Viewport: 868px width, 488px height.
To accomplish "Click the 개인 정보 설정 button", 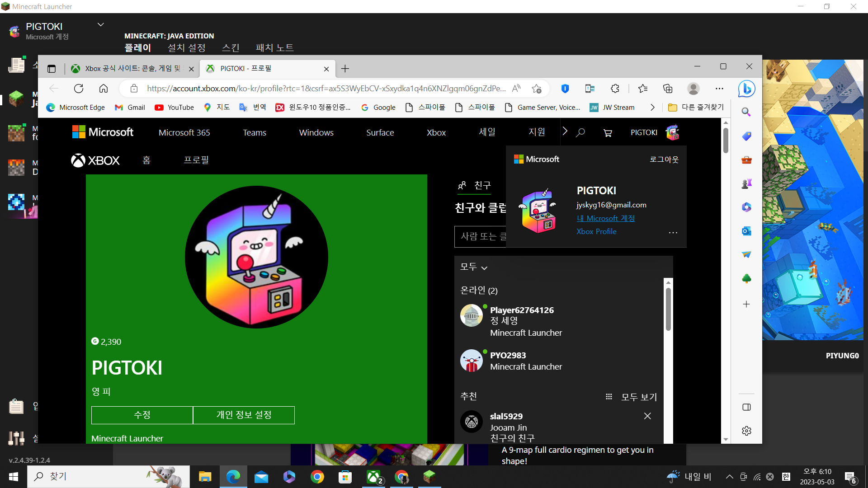I will point(244,415).
